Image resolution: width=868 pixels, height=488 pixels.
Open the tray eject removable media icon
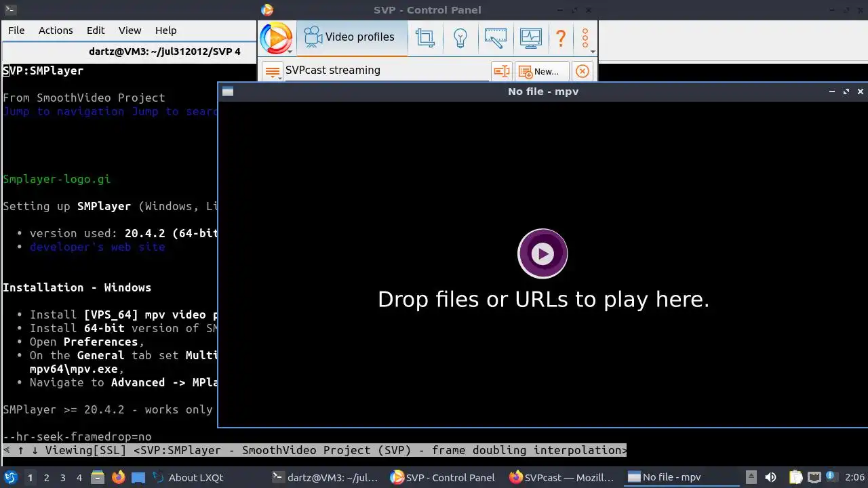(751, 477)
